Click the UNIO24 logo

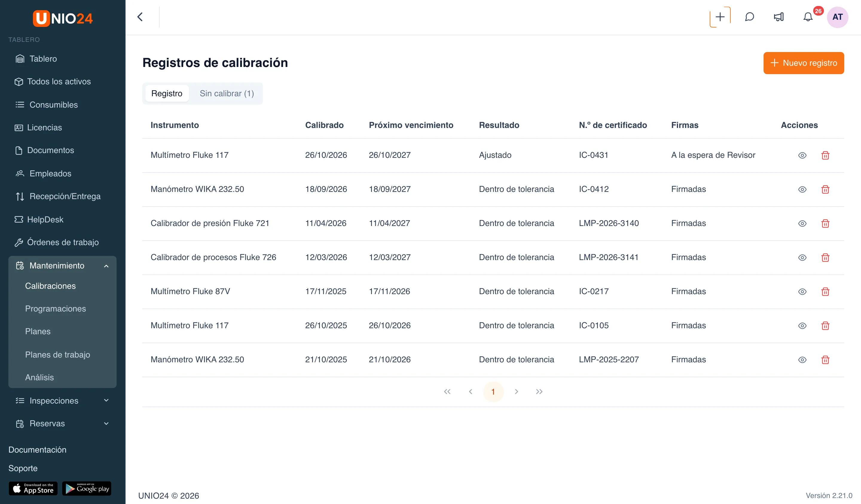[62, 18]
